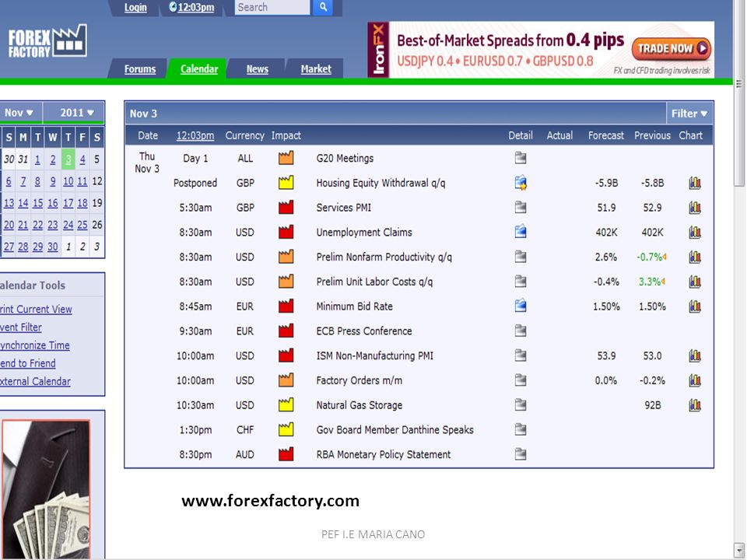Click the Login link
Viewport: 747px width, 560px height.
click(135, 8)
